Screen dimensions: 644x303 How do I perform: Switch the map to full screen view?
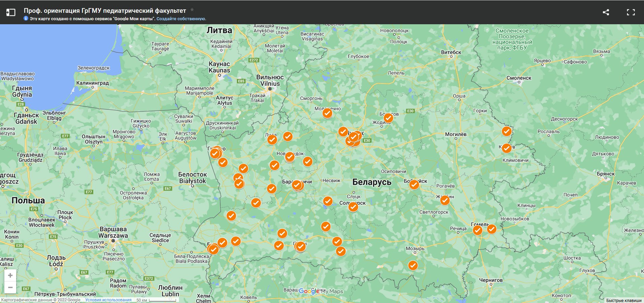631,12
